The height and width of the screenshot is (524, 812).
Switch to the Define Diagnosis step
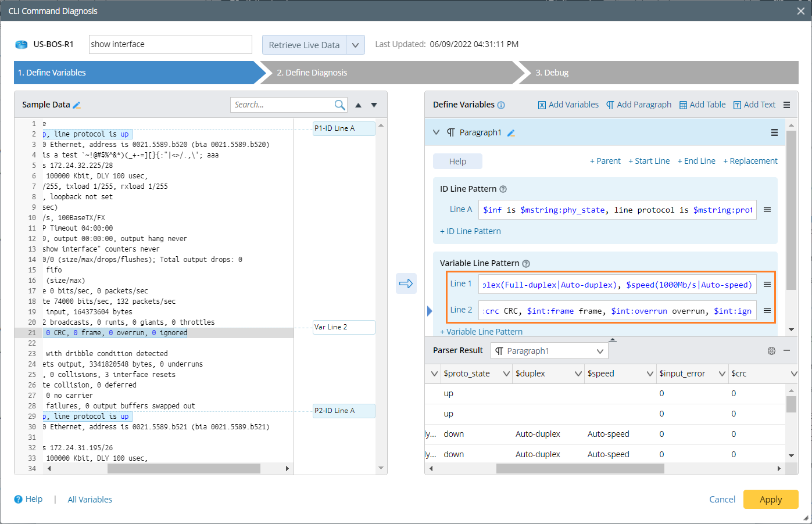392,73
